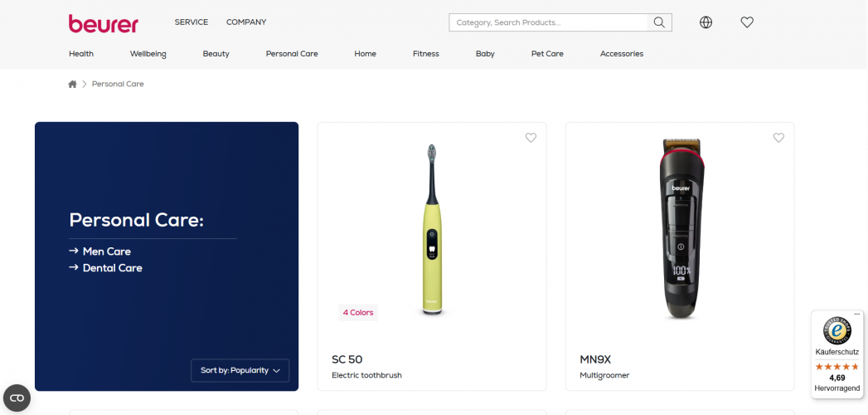Open the Personal Care nav category

[292, 54]
